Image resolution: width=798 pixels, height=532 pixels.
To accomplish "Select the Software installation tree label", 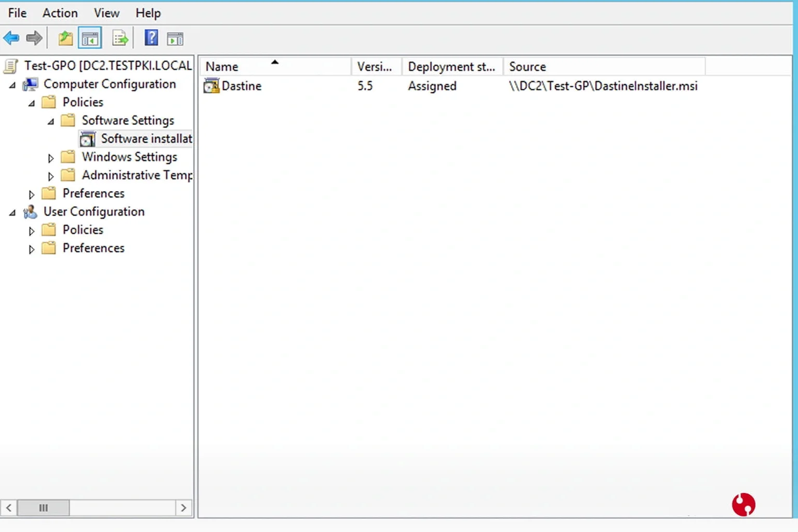I will [147, 139].
